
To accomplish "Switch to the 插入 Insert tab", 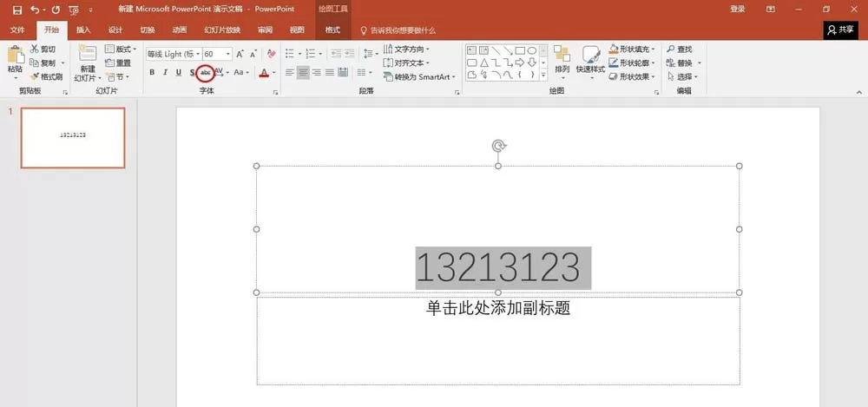I will [83, 30].
